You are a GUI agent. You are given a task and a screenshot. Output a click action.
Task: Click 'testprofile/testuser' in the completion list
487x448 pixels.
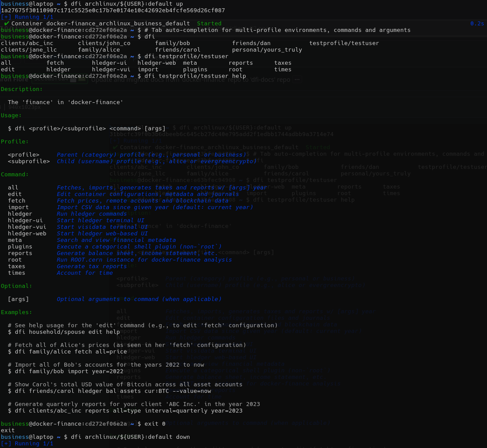(344, 43)
